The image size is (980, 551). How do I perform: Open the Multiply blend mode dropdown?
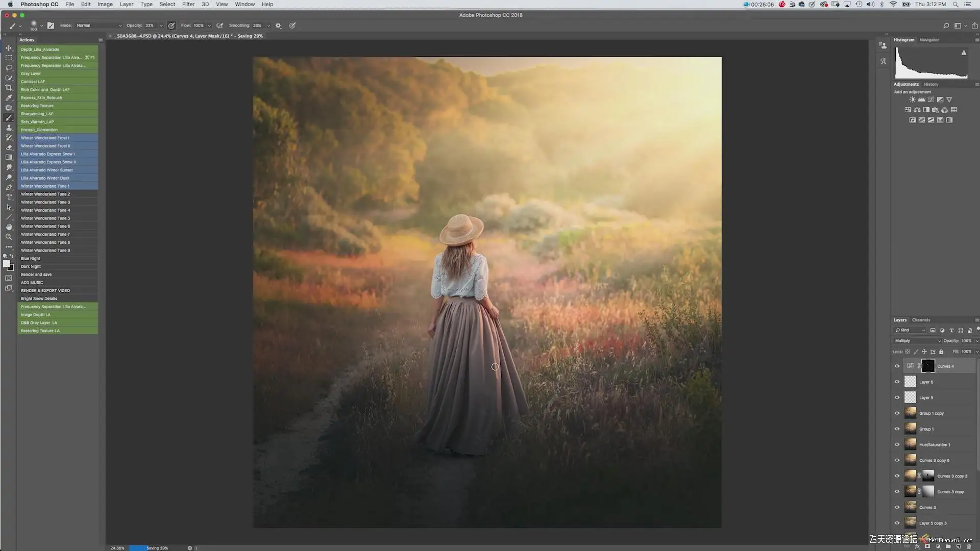917,341
